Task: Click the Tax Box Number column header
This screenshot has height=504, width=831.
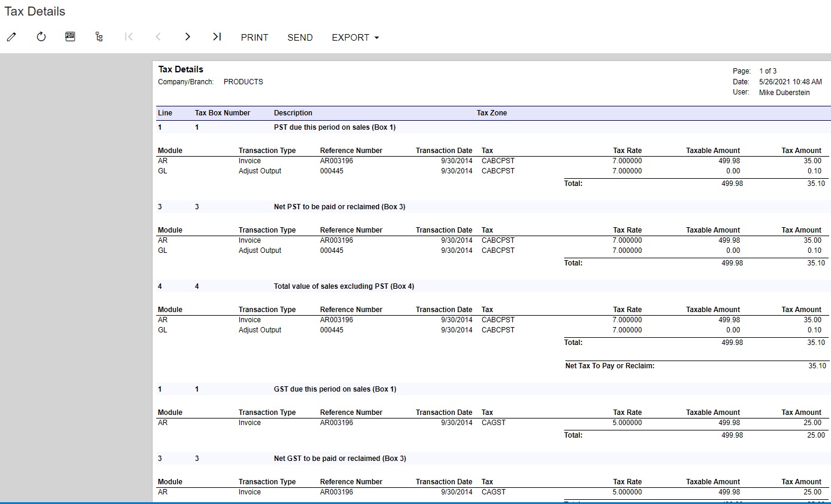Action: coord(223,113)
